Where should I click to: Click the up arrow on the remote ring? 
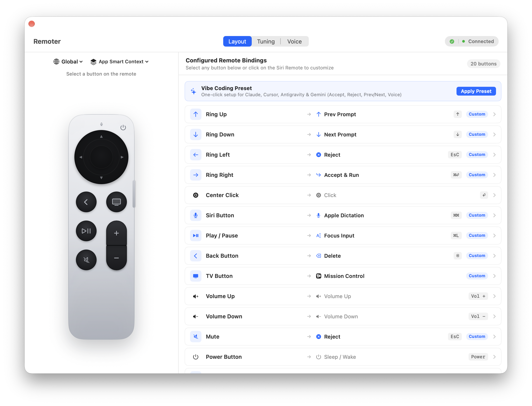click(x=101, y=137)
